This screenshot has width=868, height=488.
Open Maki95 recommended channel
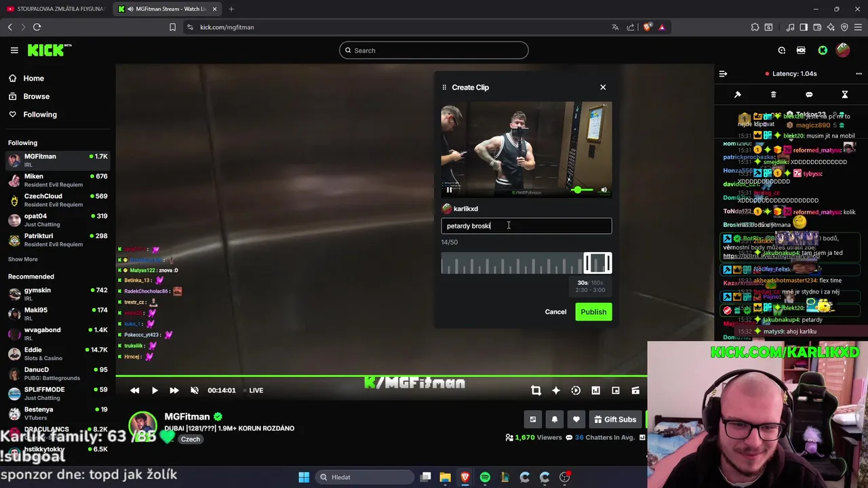point(58,314)
